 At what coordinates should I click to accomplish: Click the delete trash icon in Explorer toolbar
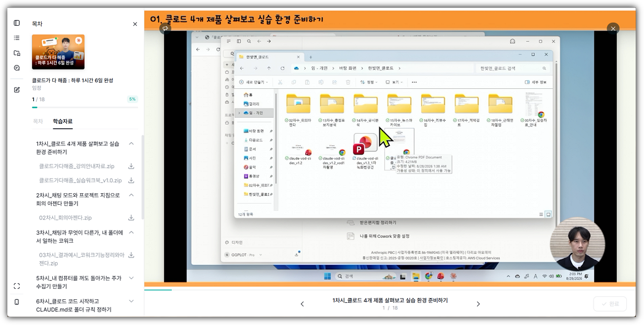pos(348,82)
